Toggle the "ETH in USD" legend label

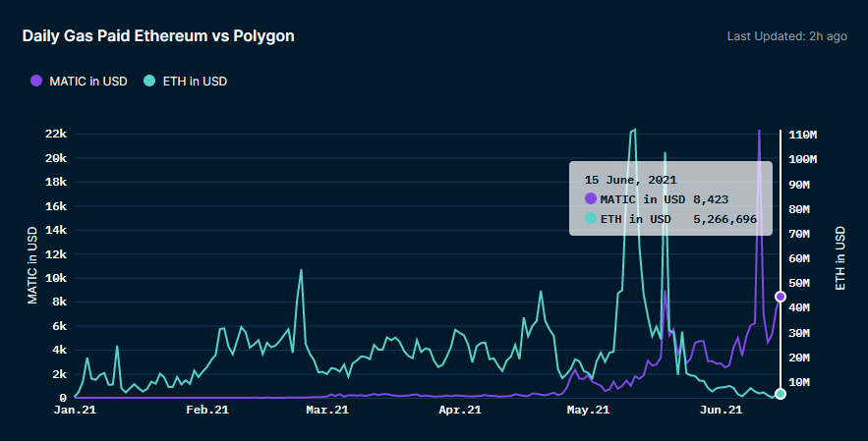[x=195, y=81]
